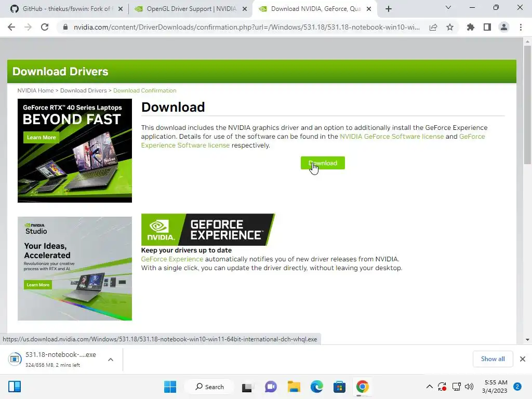Click Show all downloads button

pyautogui.click(x=493, y=358)
